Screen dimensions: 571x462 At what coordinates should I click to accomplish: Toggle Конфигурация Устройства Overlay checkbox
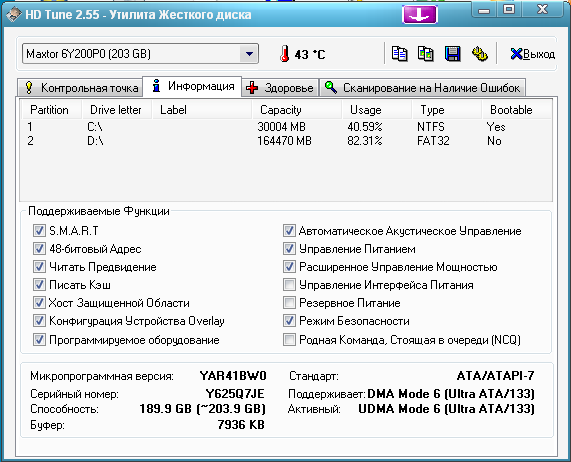pos(39,321)
